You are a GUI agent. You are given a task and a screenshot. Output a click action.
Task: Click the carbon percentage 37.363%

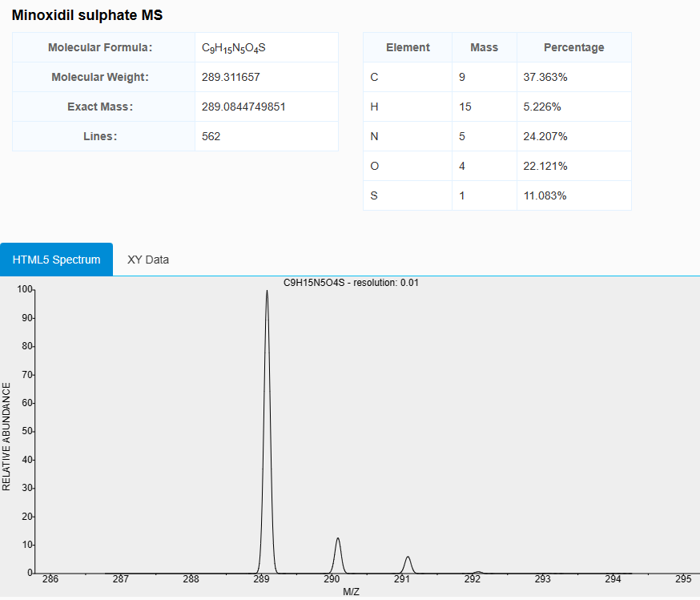coord(545,77)
